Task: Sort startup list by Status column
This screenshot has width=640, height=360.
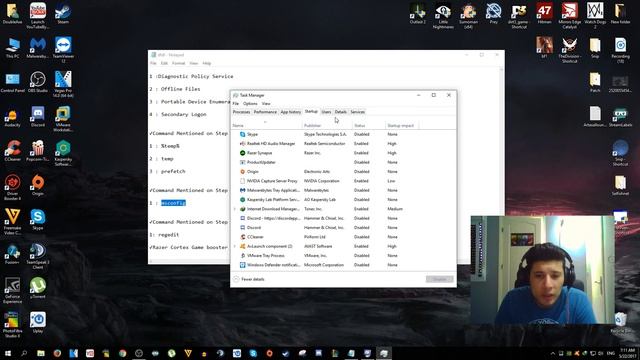Action: 369,124
